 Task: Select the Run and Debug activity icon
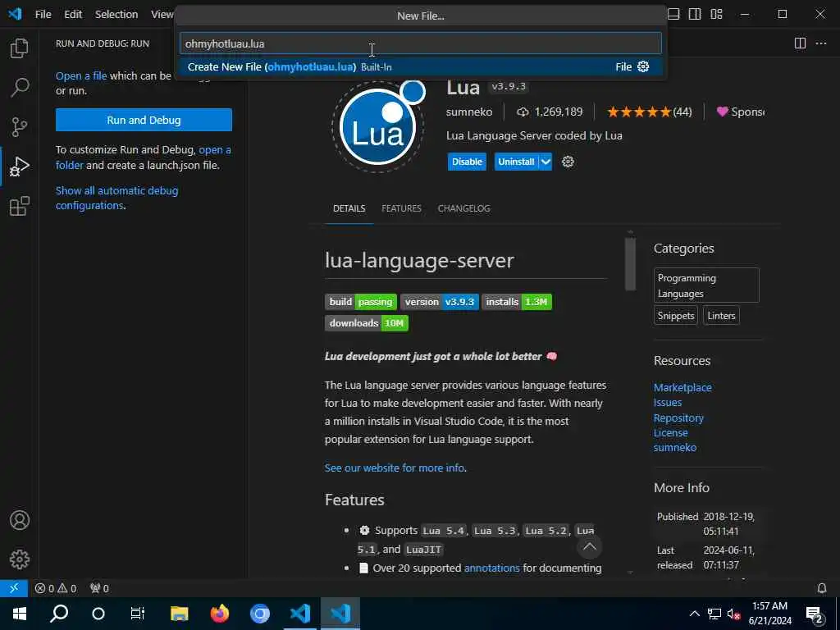[20, 167]
